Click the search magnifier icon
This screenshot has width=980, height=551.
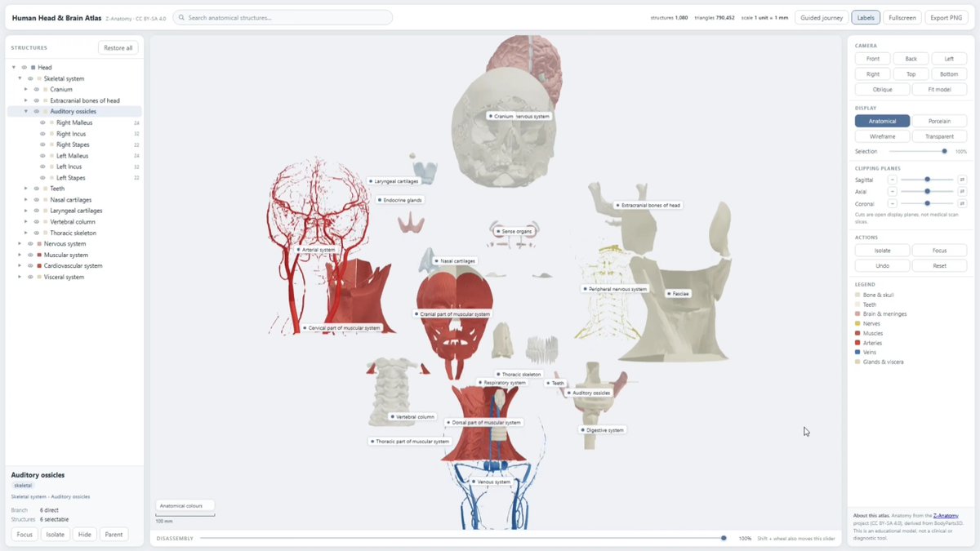[180, 17]
